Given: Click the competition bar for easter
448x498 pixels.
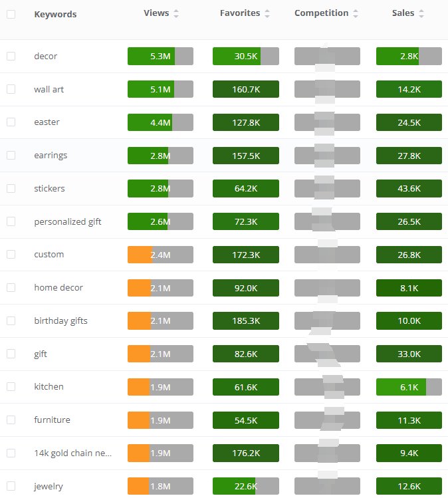Looking at the screenshot, I should (x=327, y=122).
